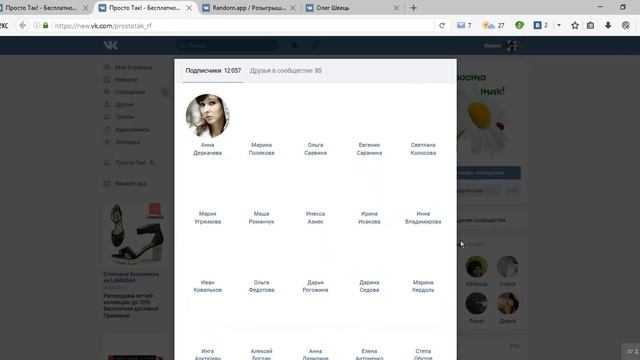Click the VK search field

[227, 45]
